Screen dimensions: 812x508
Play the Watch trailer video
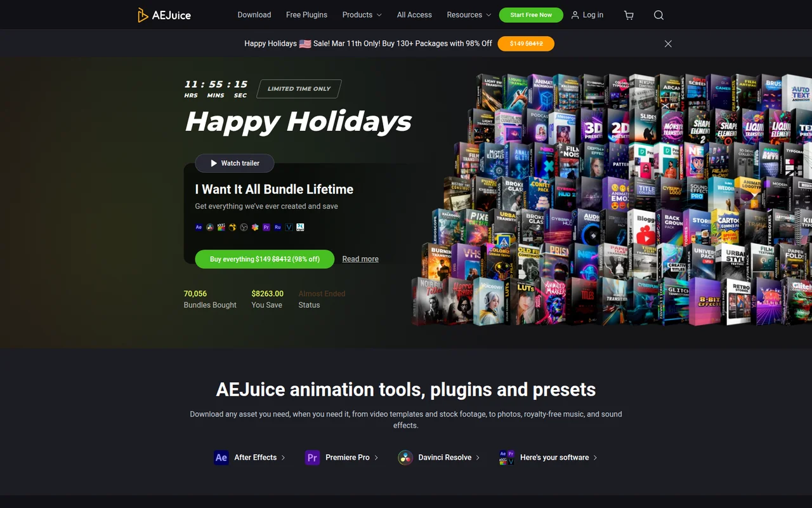[235, 163]
